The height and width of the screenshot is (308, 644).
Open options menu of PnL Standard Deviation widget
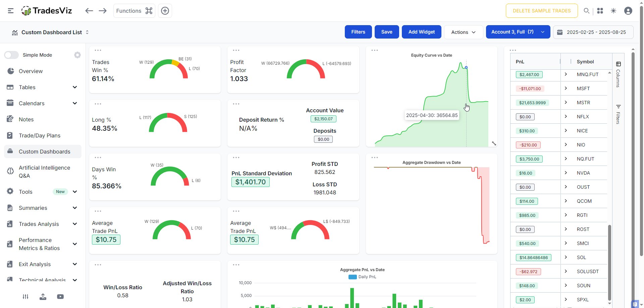click(236, 158)
